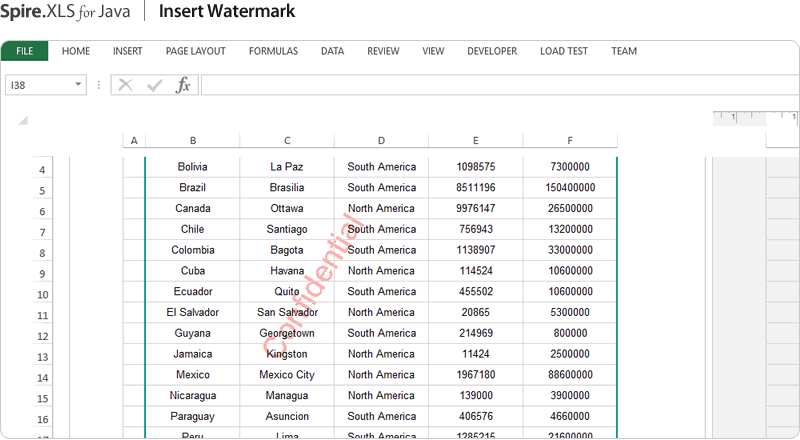This screenshot has height=440, width=800.
Task: Select the row 10 header
Action: pyautogui.click(x=42, y=295)
